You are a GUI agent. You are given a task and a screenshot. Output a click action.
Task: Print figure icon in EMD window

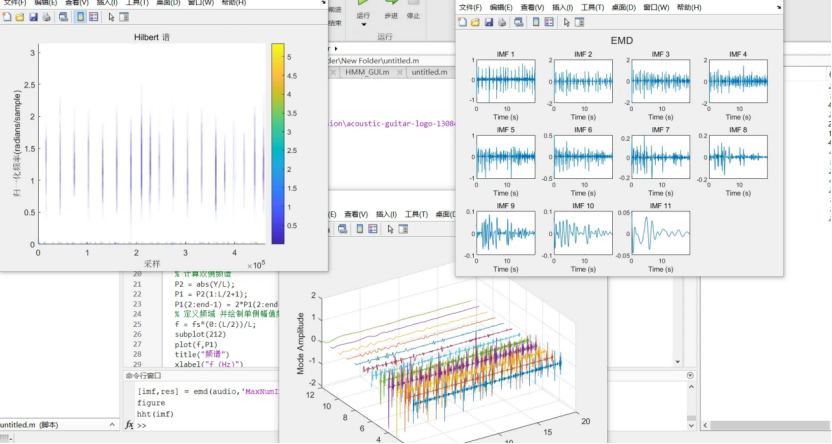click(x=502, y=22)
